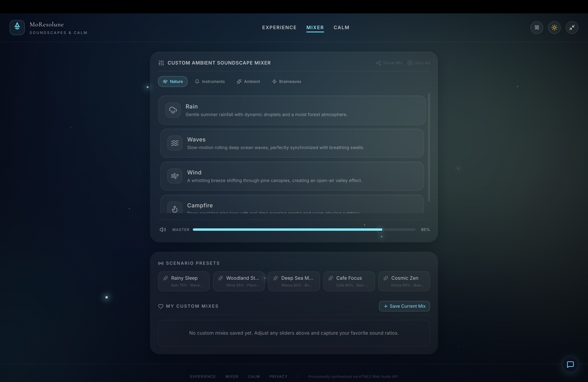
Task: Click the 85% master volume value
Action: pyautogui.click(x=425, y=230)
